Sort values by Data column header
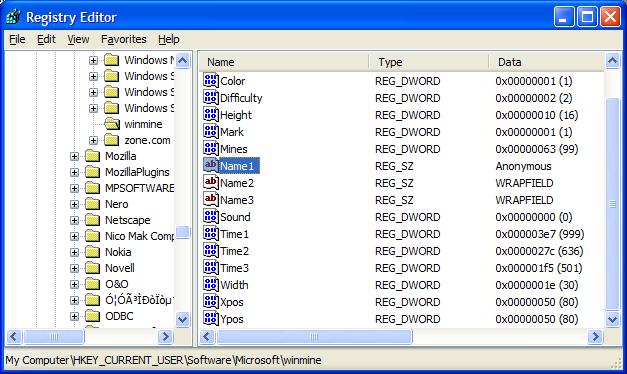 [x=546, y=62]
